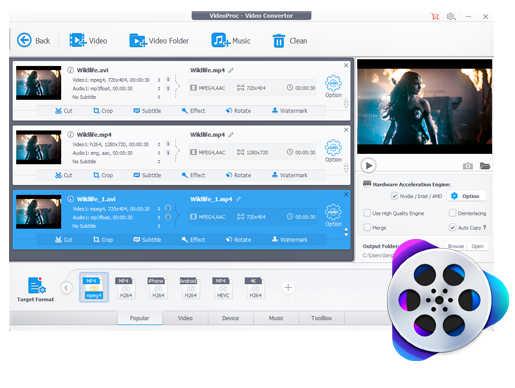This screenshot has height=388, width=515.
Task: Remove Wildlife.avi from the list
Action: pyautogui.click(x=346, y=65)
